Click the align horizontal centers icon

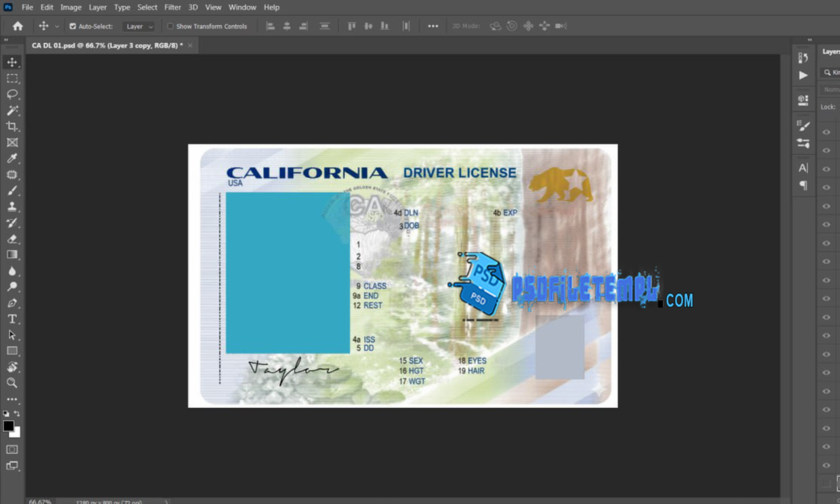[287, 26]
